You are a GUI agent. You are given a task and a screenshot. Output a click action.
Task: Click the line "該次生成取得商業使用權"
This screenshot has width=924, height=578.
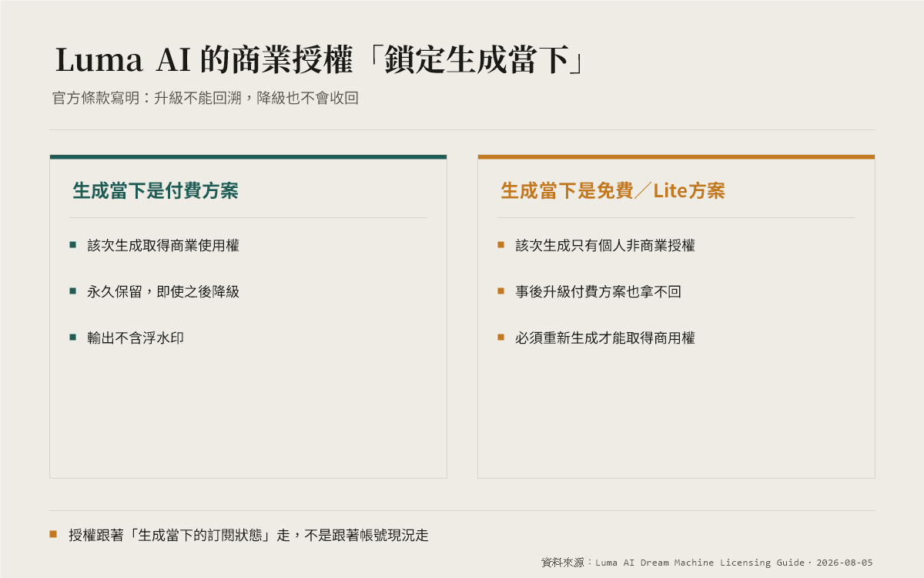(163, 245)
